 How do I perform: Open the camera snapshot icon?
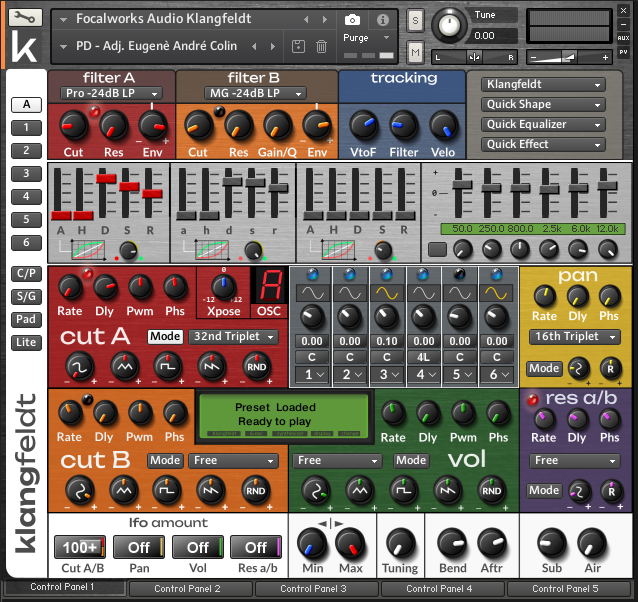(352, 20)
